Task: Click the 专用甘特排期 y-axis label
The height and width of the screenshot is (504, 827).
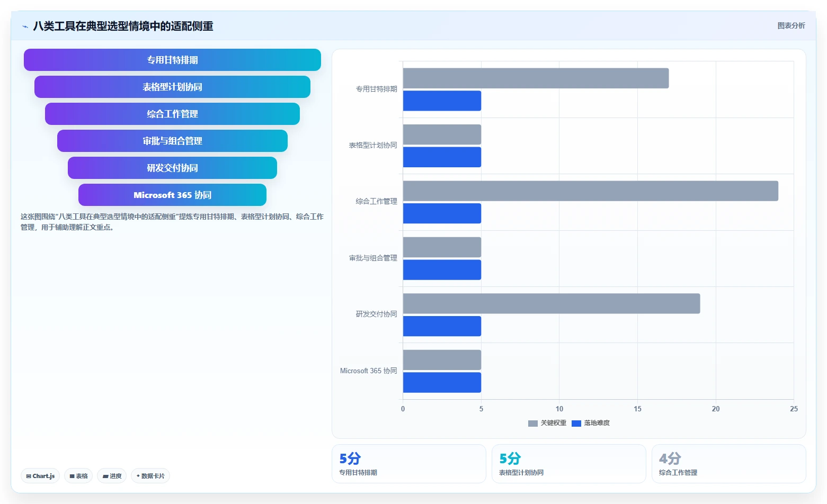Action: coord(376,89)
